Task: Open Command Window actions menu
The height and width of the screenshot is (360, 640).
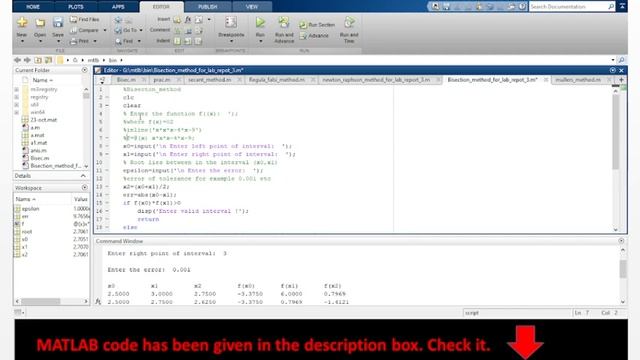Action: (621, 241)
